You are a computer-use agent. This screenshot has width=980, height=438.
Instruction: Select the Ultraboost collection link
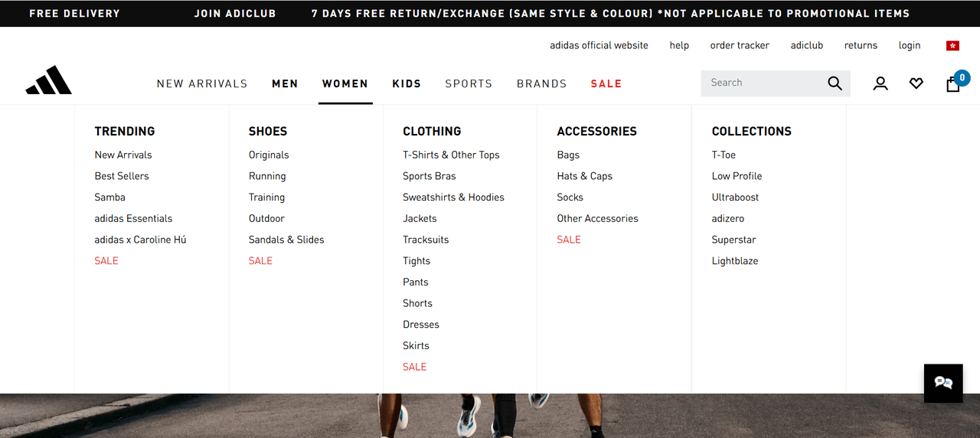point(736,198)
